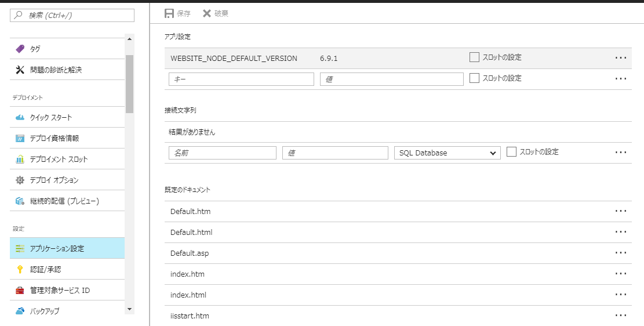
Task: Check スロットの設定 for WEBSITE_NODE_DEFAULT_VERSION
Action: [474, 57]
